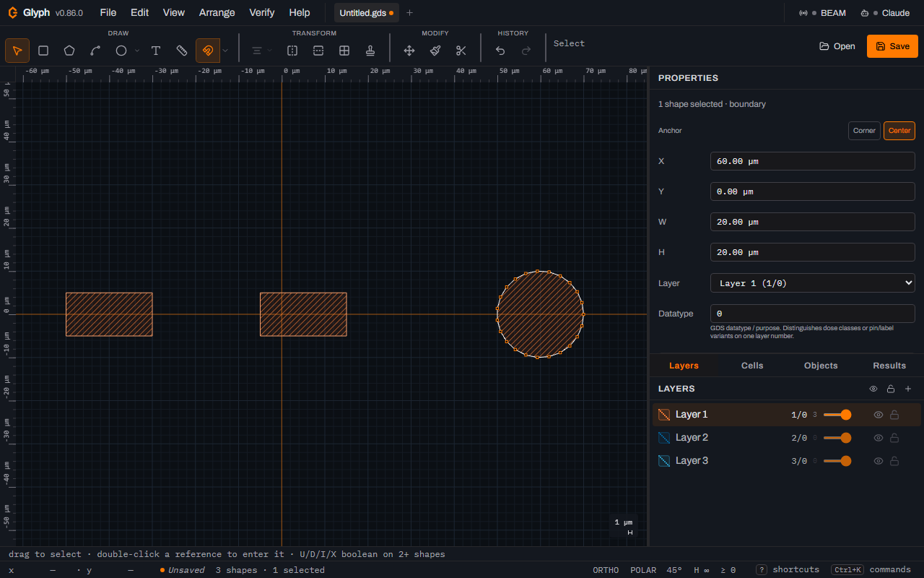Select the Move tool in Modify

(409, 51)
